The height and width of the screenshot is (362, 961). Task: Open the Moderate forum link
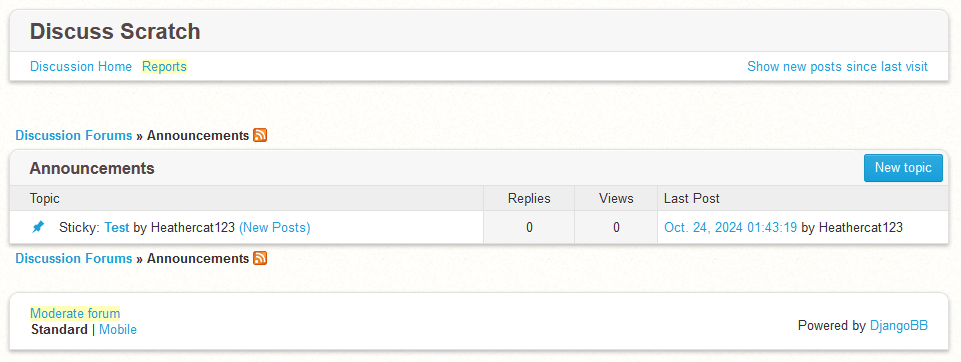(75, 314)
